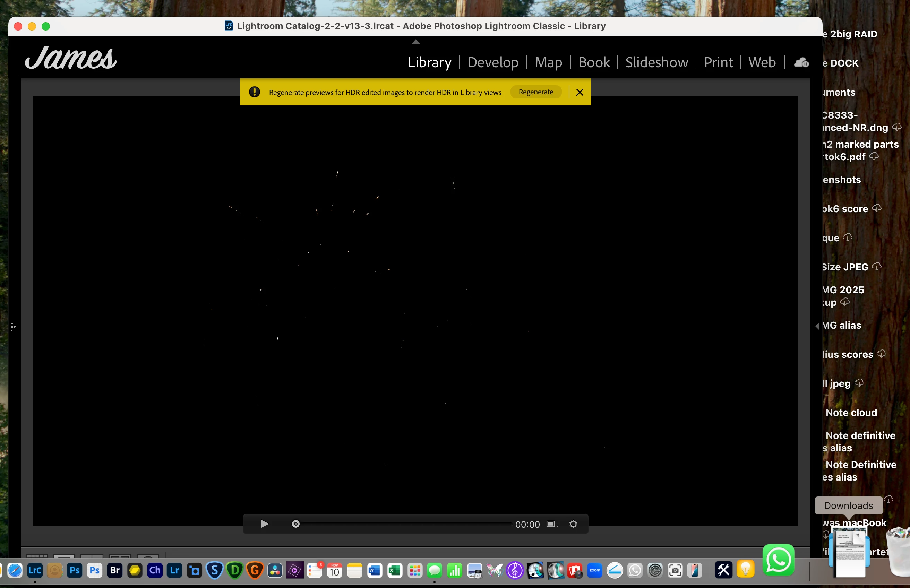
Task: Open Adobe Bridge from the dock
Action: coord(114,570)
